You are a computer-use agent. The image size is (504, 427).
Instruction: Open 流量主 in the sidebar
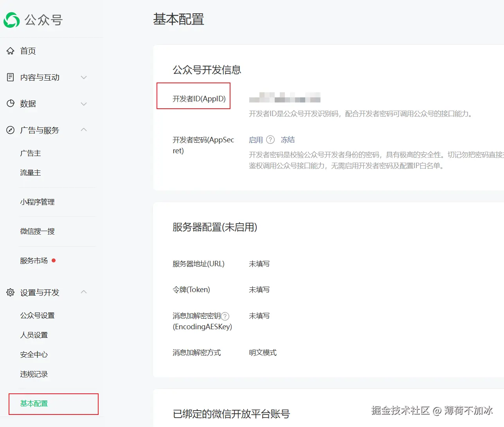click(x=31, y=173)
